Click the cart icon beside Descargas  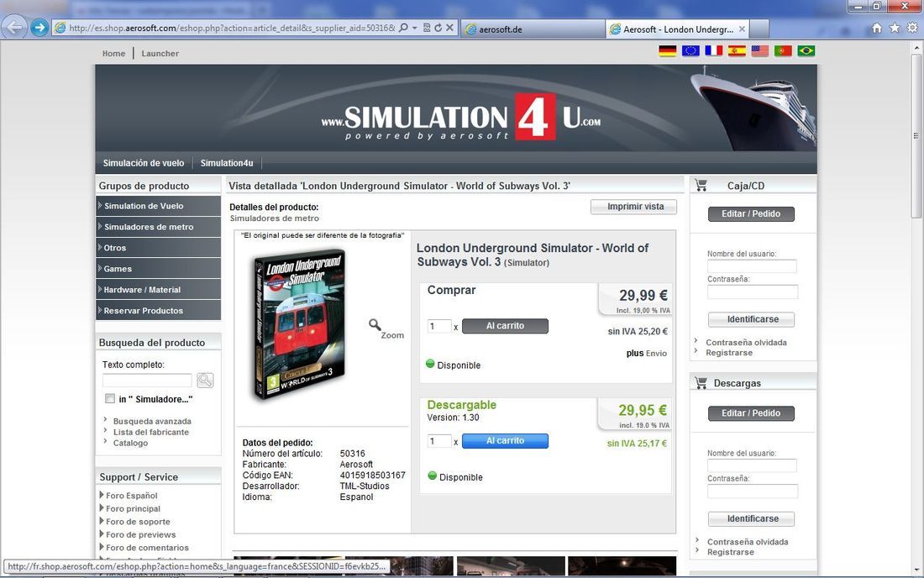[701, 383]
